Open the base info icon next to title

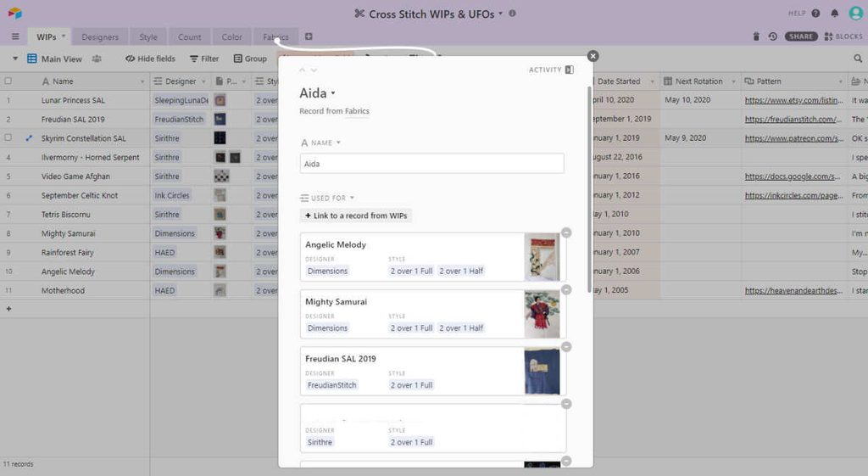click(513, 14)
